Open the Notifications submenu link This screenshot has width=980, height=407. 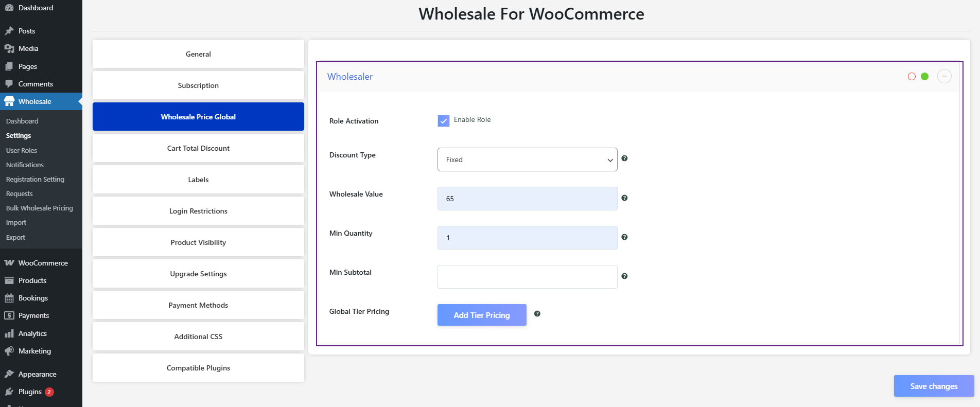(x=25, y=165)
